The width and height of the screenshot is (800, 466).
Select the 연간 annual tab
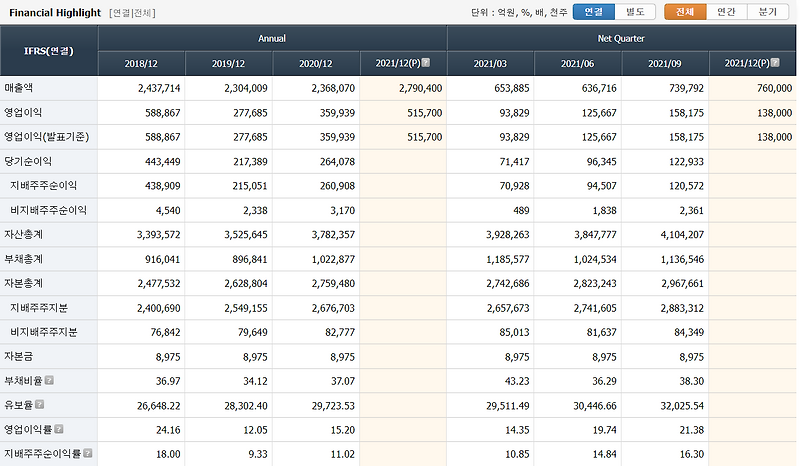(727, 12)
